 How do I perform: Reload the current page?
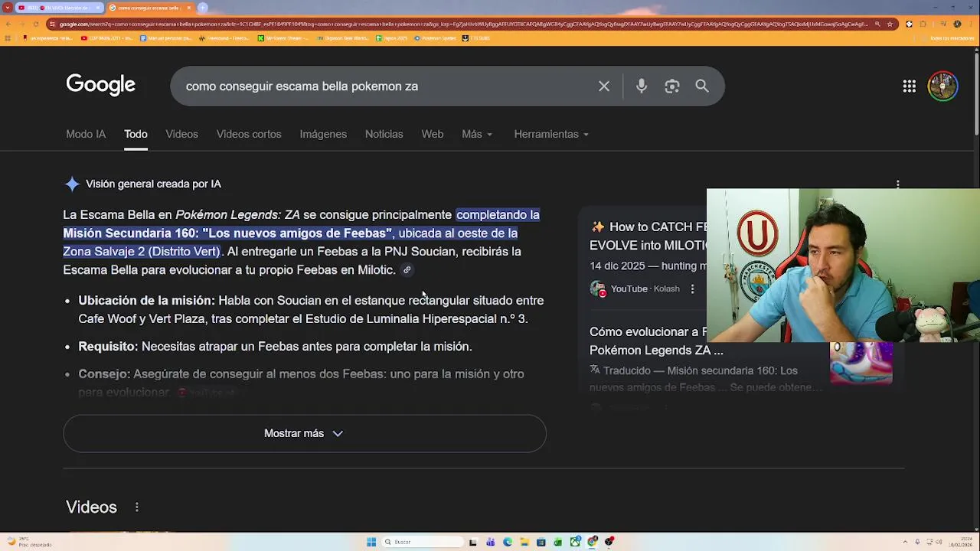pyautogui.click(x=36, y=24)
